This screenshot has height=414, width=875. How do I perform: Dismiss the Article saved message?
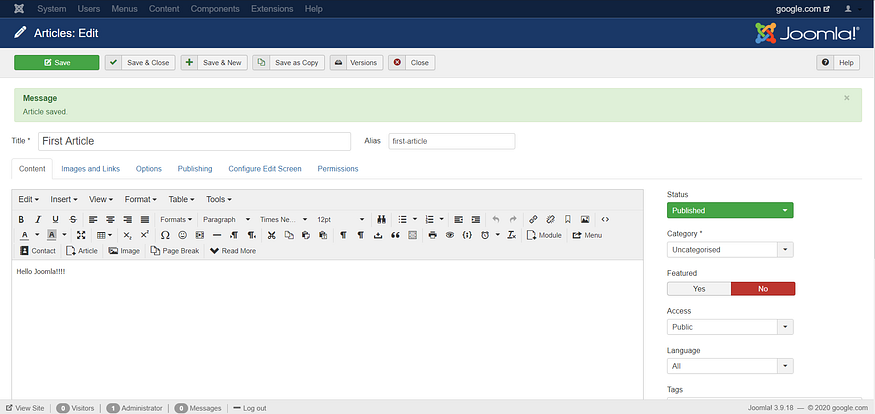pos(847,98)
